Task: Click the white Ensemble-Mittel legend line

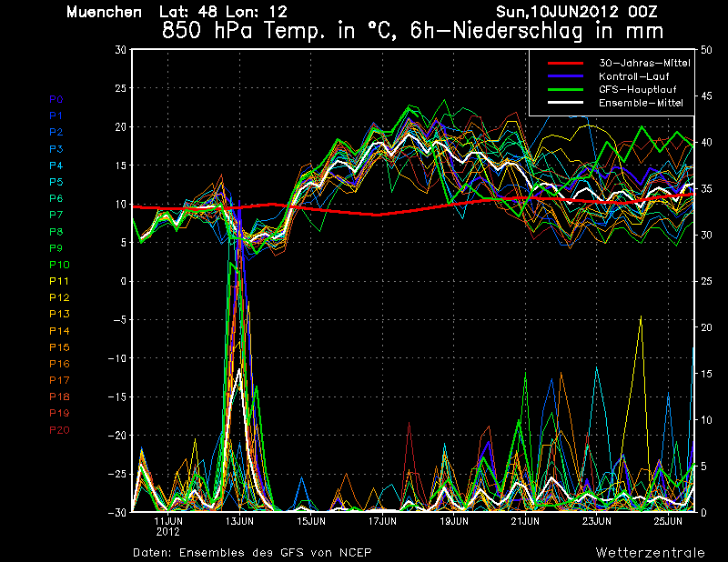Action: click(x=565, y=103)
